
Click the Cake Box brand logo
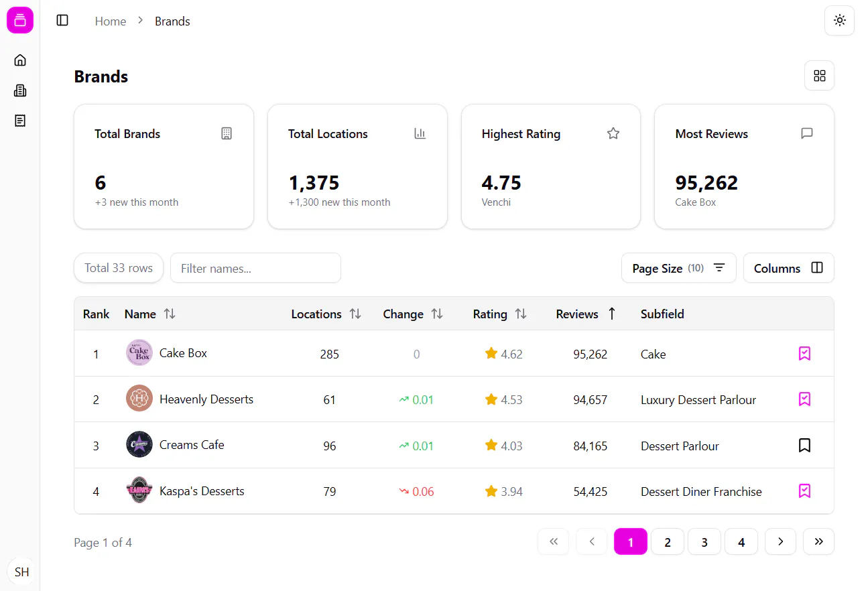coord(139,353)
